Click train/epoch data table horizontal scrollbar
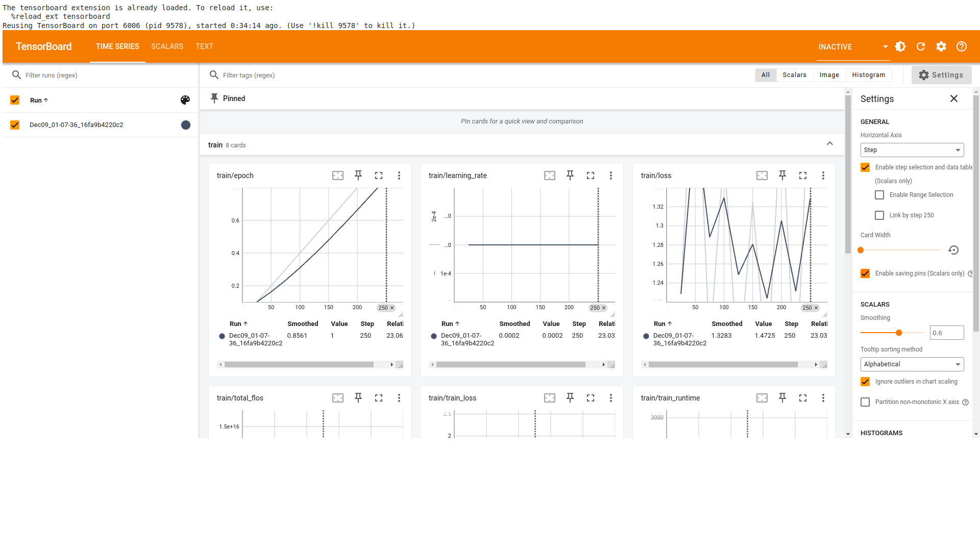980x551 pixels. [x=299, y=364]
